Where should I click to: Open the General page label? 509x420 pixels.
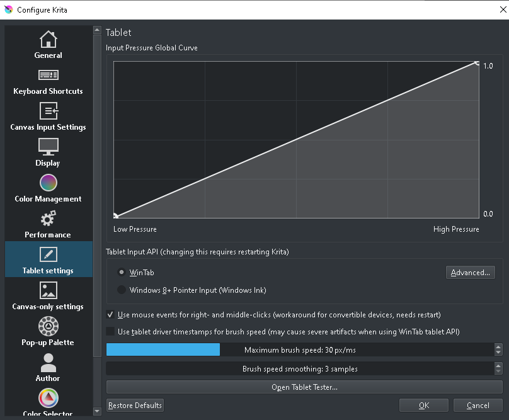click(x=48, y=55)
